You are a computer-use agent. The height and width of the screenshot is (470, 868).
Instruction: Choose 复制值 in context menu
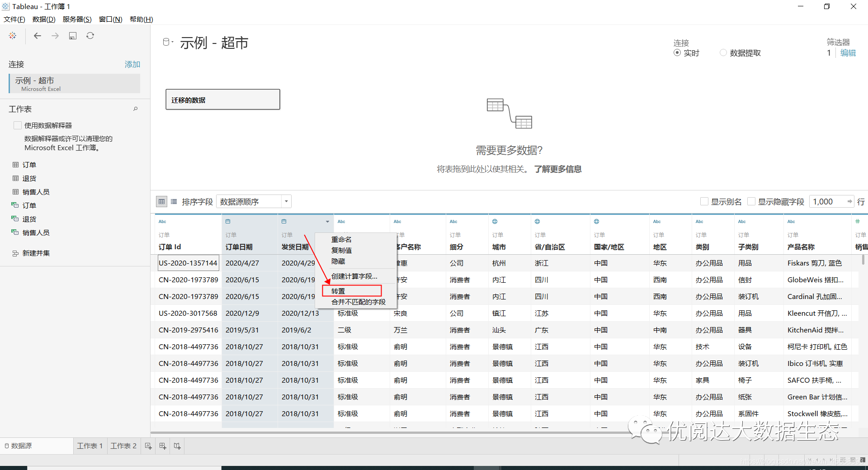pos(341,250)
